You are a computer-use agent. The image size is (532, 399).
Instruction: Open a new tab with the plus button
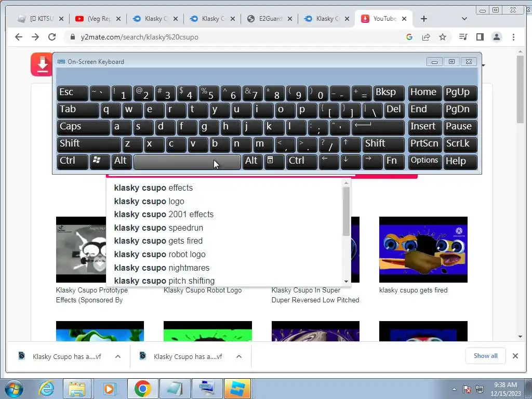coord(424,19)
